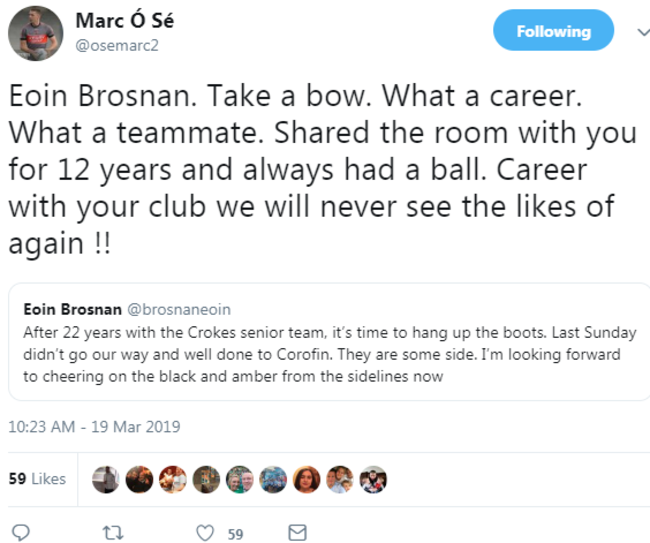Open direct message envelope icon

click(297, 532)
